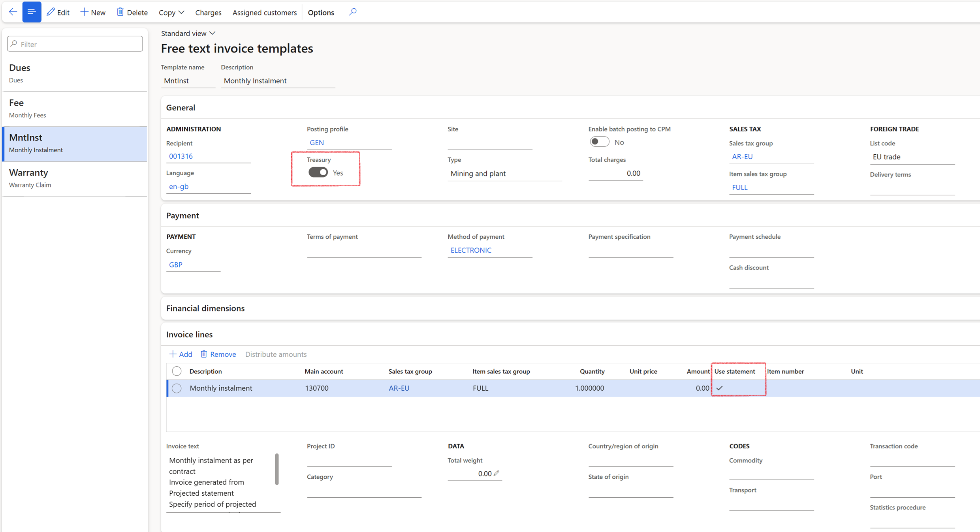
Task: Click the Delete trash button
Action: [x=132, y=12]
